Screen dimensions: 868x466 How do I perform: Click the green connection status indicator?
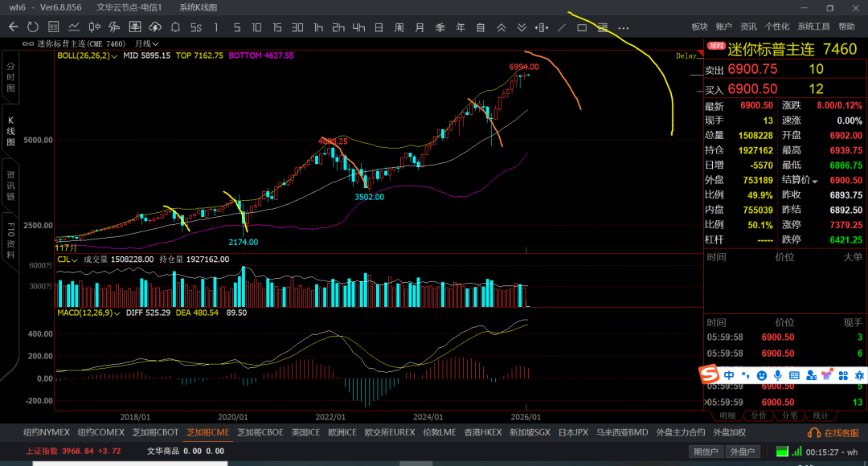[782, 452]
